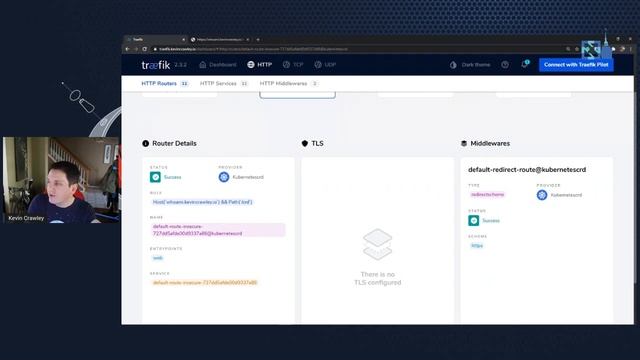Viewport: 640px width, 360px height.
Task: Click the Dark theme half-moon icon
Action: click(453, 64)
